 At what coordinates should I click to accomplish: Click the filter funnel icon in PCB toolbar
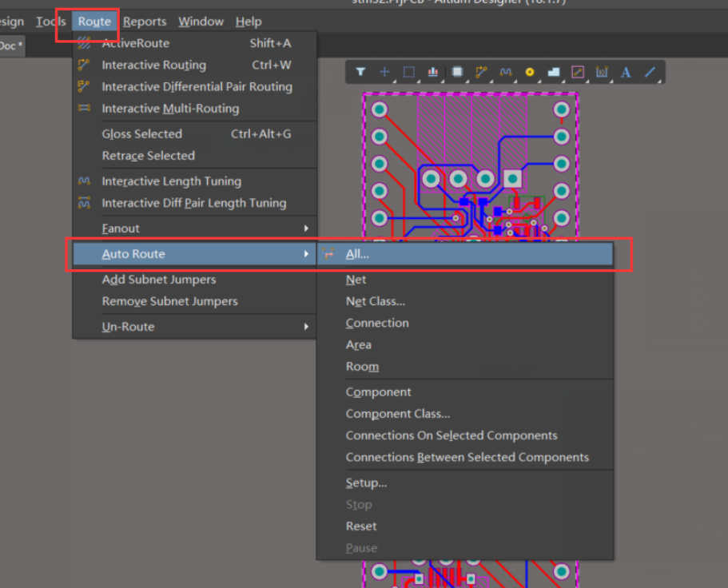click(x=360, y=72)
